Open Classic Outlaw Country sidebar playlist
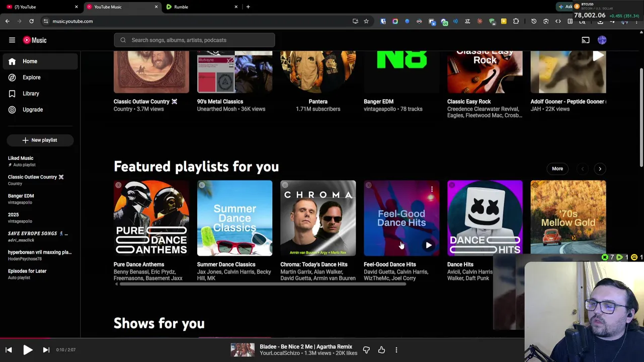The image size is (644, 362). point(40,180)
